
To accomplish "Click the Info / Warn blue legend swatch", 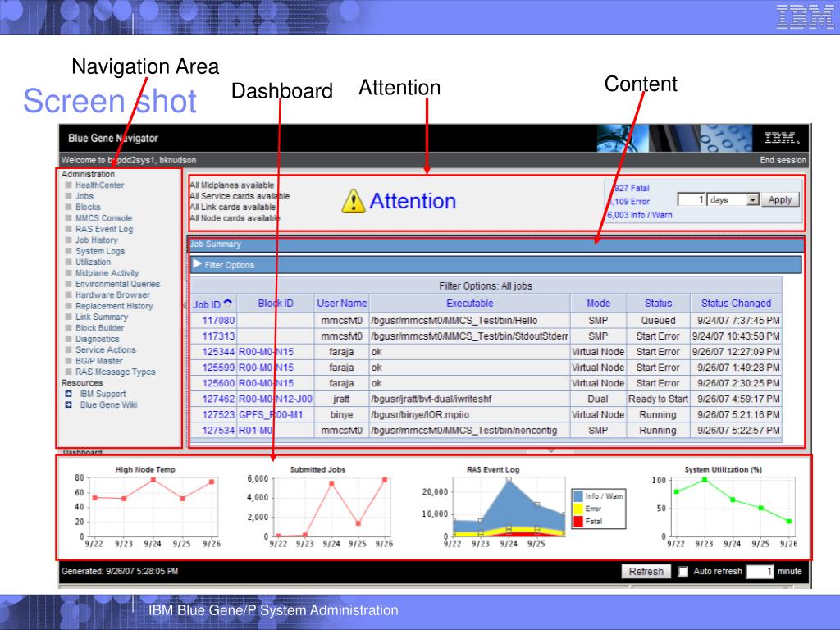I will (578, 496).
